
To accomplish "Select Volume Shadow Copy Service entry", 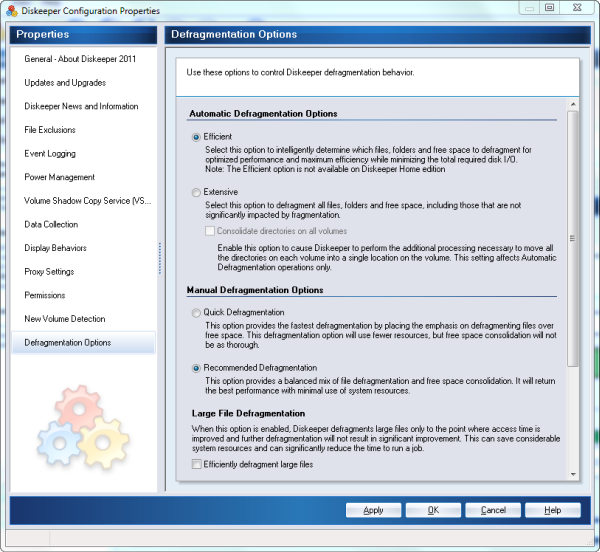I will click(88, 201).
